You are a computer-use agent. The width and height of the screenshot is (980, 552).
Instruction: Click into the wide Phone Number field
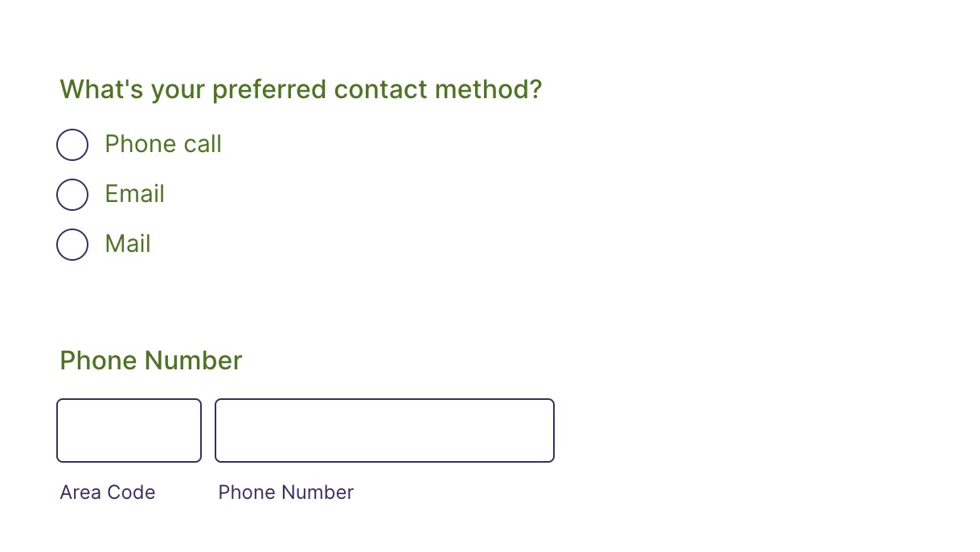(x=384, y=430)
